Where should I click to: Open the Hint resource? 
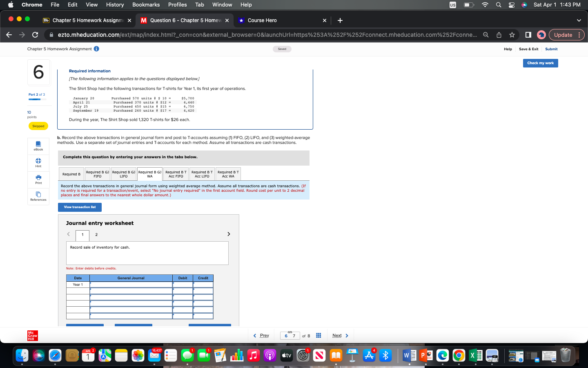pyautogui.click(x=38, y=163)
